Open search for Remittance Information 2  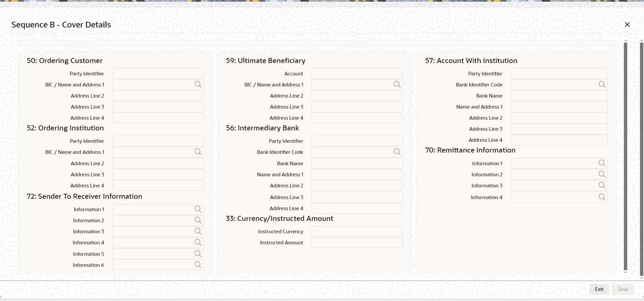click(x=602, y=174)
